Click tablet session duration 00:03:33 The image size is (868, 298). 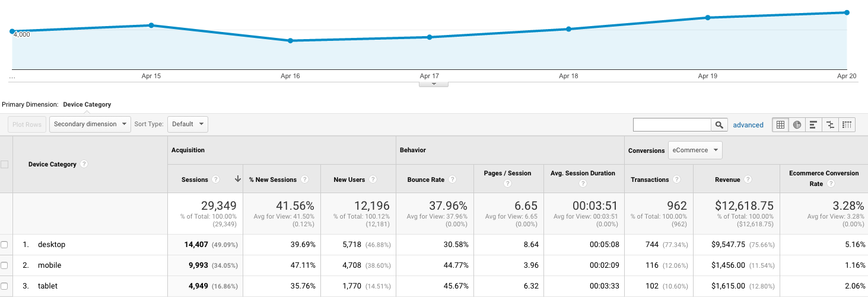pos(605,286)
